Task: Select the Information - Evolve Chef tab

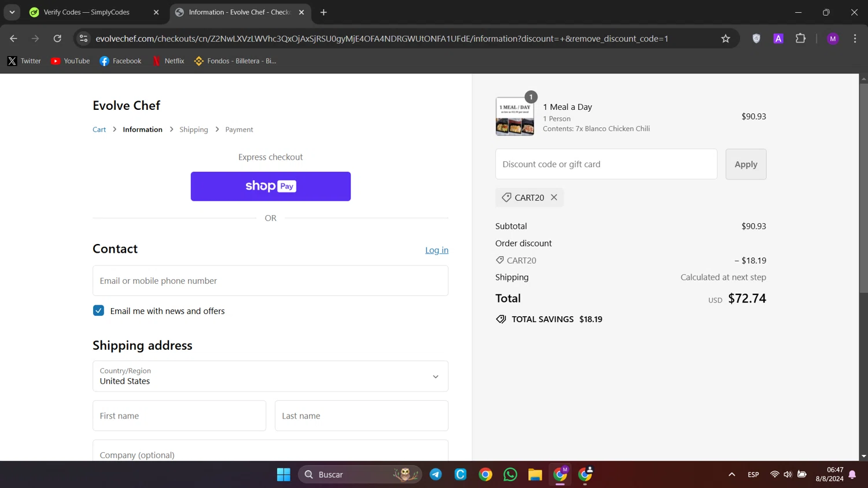Action: (x=240, y=12)
